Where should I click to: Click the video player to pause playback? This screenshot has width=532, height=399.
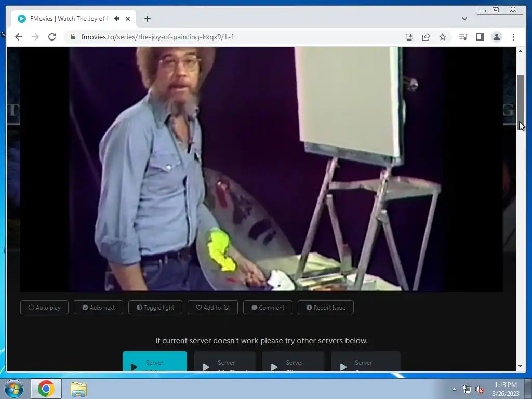(x=262, y=169)
